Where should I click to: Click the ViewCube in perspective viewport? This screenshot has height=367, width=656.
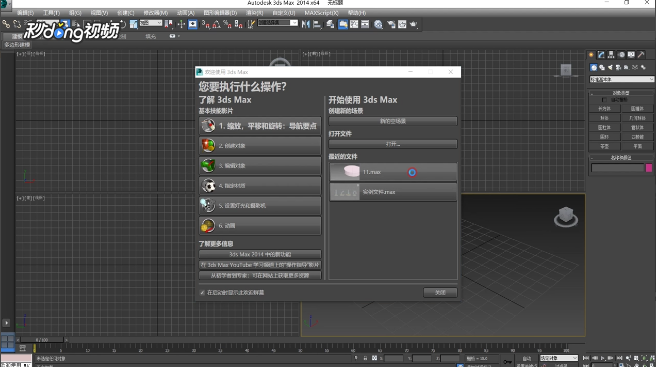point(566,216)
